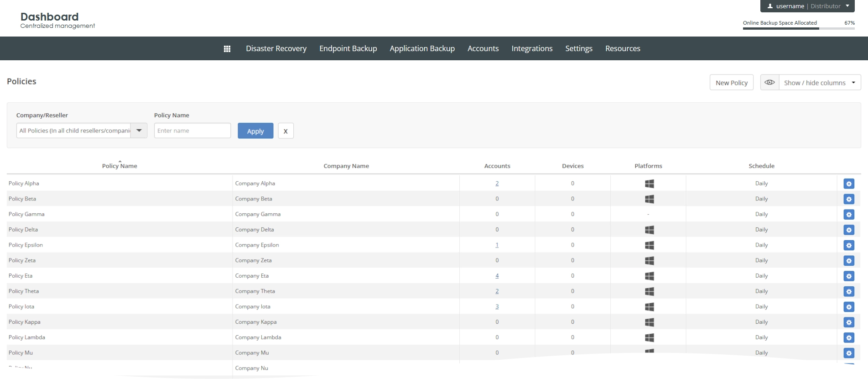Click Windows platform icon for Policy Iota

tap(650, 307)
